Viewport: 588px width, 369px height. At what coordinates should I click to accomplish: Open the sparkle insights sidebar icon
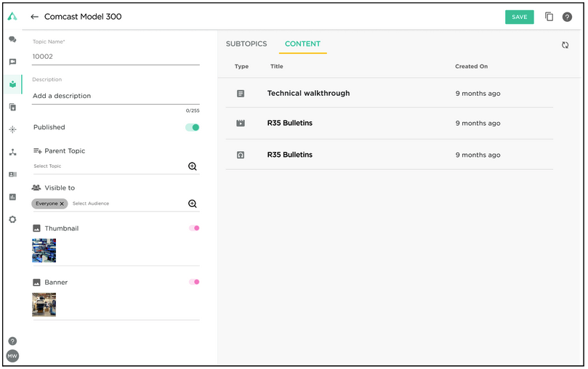[x=13, y=129]
